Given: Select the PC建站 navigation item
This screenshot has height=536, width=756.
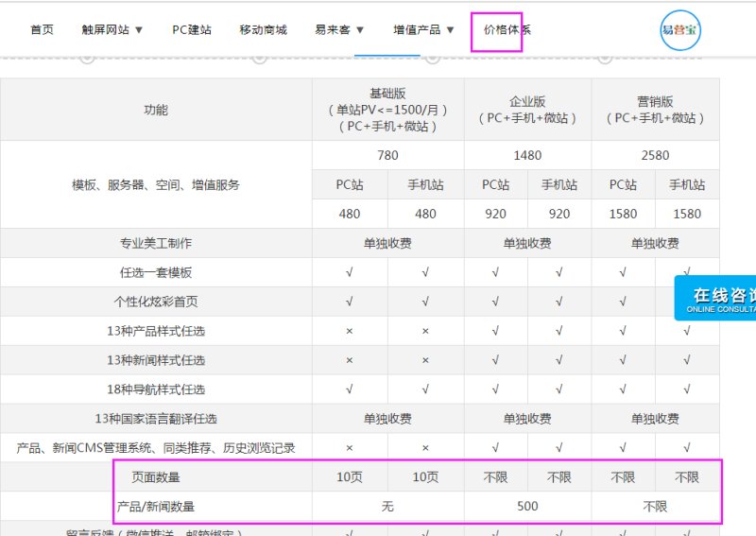Looking at the screenshot, I should [192, 30].
